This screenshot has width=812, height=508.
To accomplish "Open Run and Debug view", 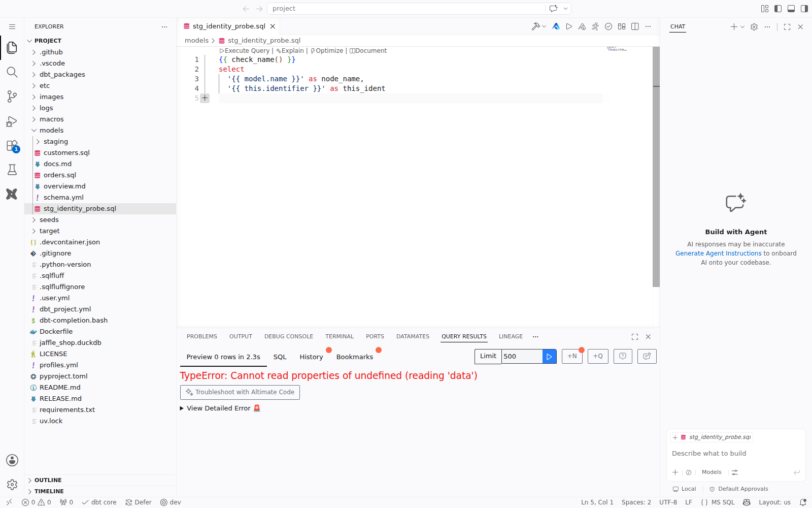I will pos(12,121).
